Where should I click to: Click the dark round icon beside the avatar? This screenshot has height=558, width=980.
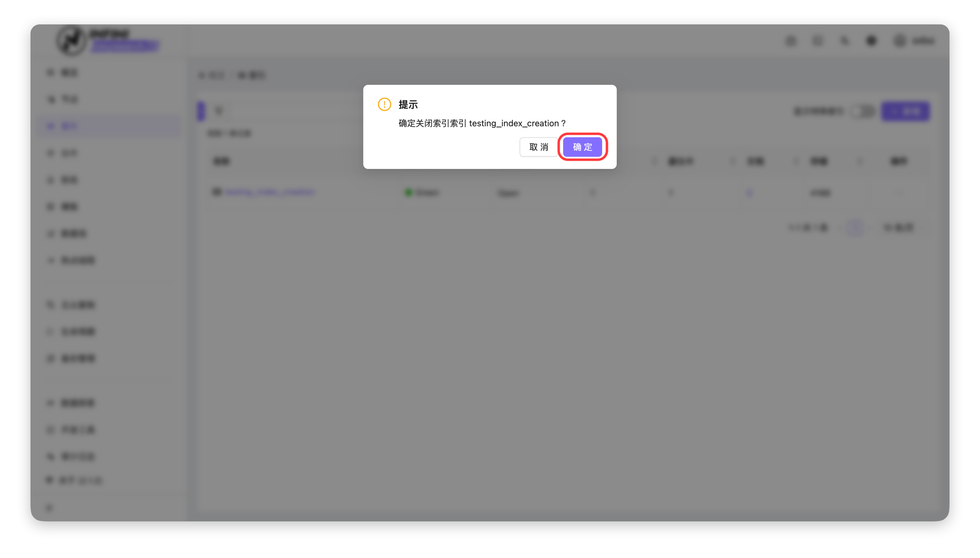click(871, 41)
